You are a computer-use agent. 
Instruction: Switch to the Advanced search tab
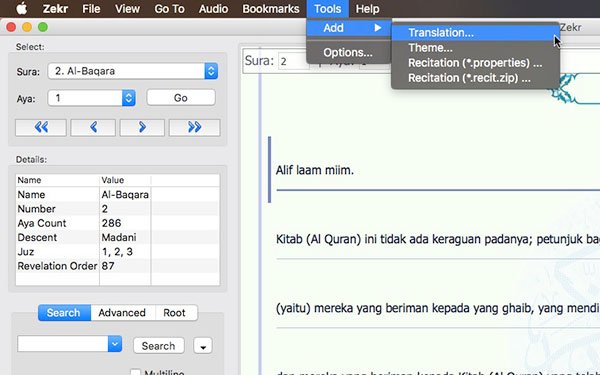tap(122, 313)
